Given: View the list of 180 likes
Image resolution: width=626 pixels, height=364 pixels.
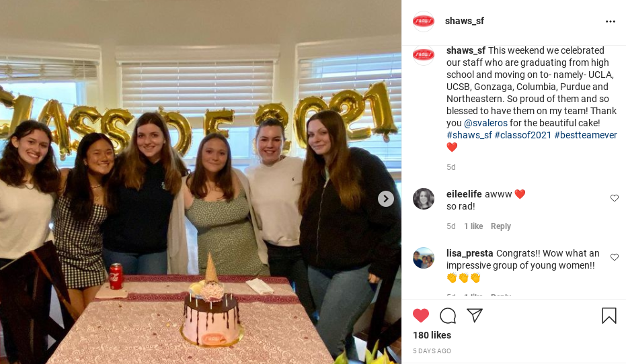Looking at the screenshot, I should [432, 335].
